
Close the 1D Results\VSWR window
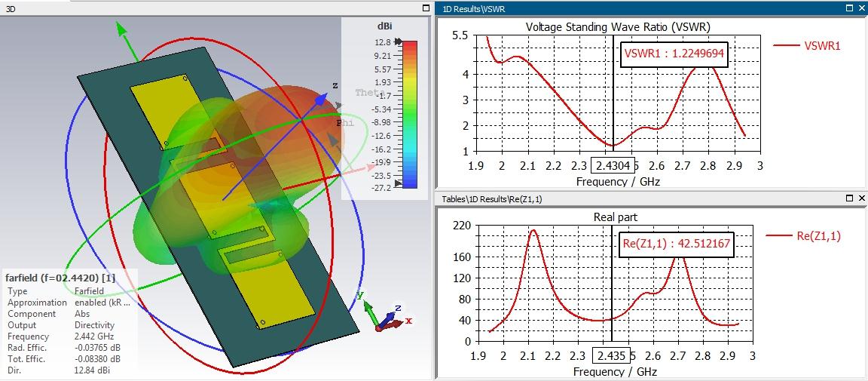click(861, 8)
